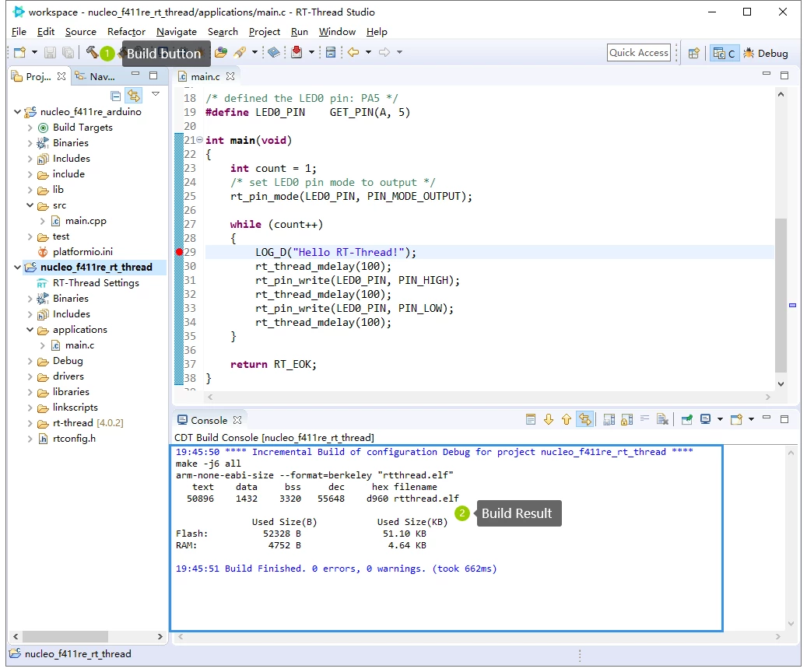Select main.cpp under src
This screenshot has height=672, width=807.
(x=86, y=221)
